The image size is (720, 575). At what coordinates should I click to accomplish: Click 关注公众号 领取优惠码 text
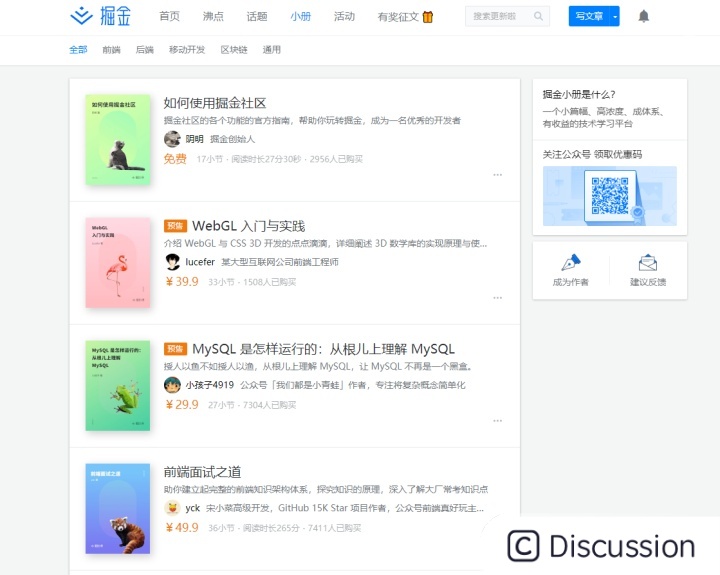coord(592,154)
